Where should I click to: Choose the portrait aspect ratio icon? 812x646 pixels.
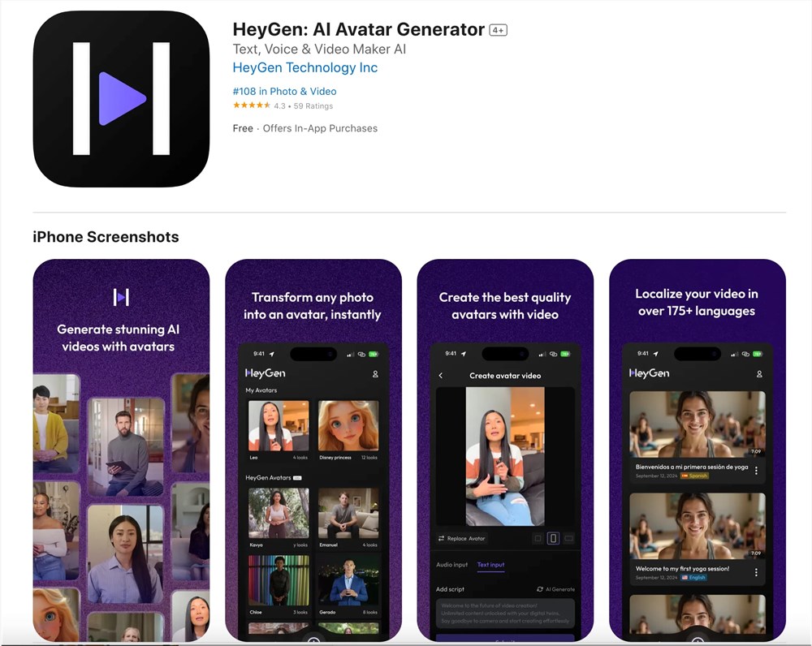click(553, 539)
